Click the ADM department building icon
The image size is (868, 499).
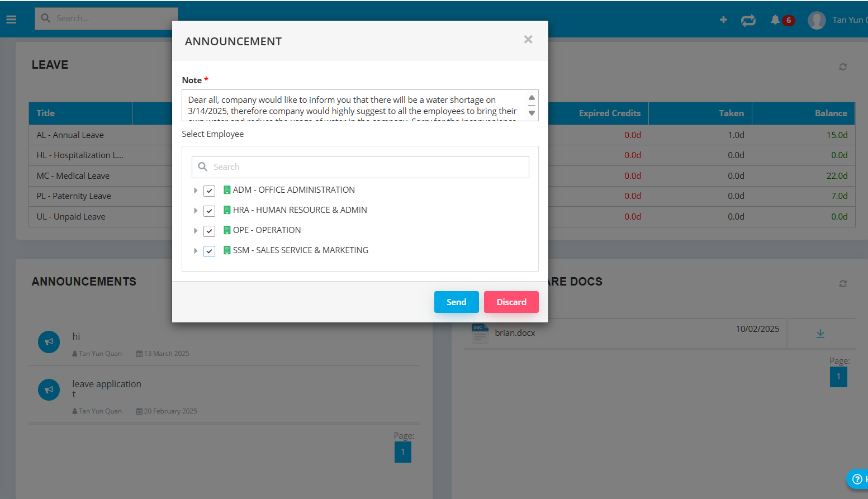[x=227, y=190]
